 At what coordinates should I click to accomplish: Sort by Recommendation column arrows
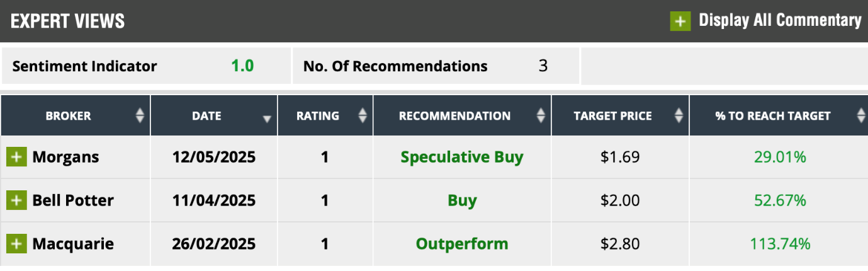pyautogui.click(x=541, y=116)
